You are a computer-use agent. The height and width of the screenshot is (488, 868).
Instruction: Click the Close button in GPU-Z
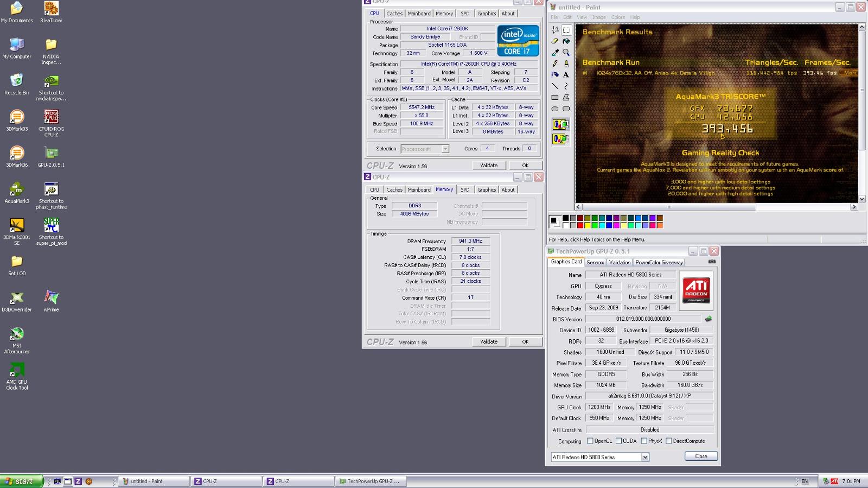[701, 456]
